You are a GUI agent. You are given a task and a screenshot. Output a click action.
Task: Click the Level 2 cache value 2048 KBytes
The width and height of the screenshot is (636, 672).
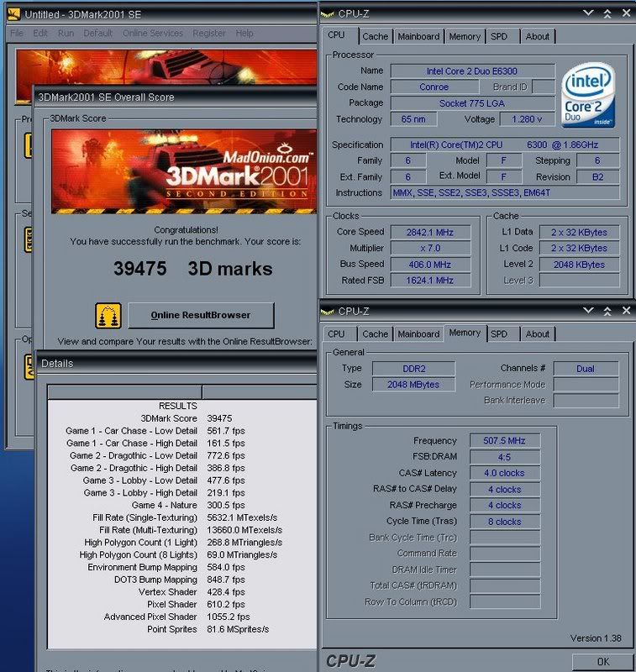tap(579, 265)
